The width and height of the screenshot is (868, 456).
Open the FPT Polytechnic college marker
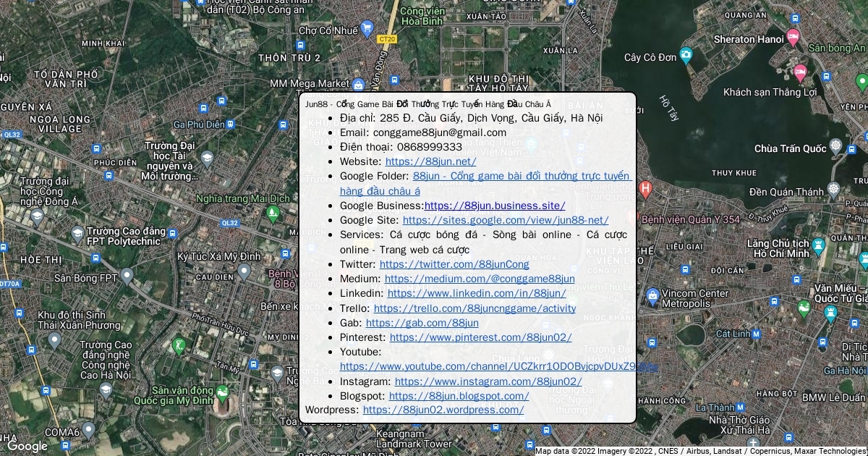click(x=77, y=232)
